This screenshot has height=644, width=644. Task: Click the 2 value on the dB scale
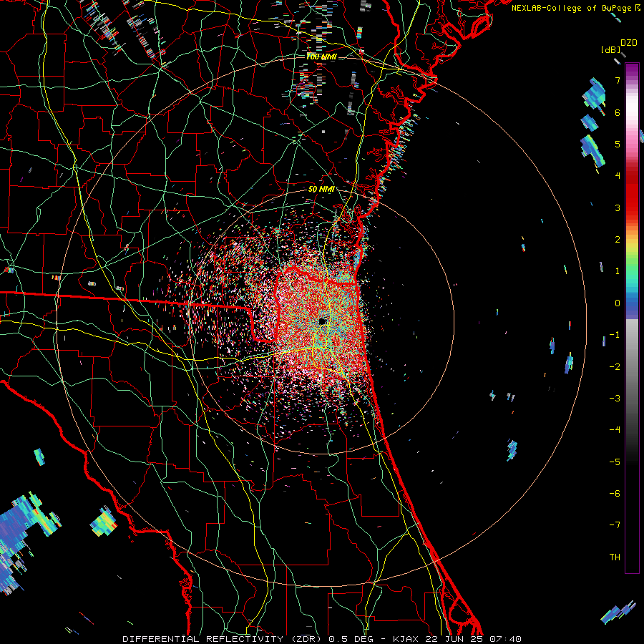click(x=618, y=240)
